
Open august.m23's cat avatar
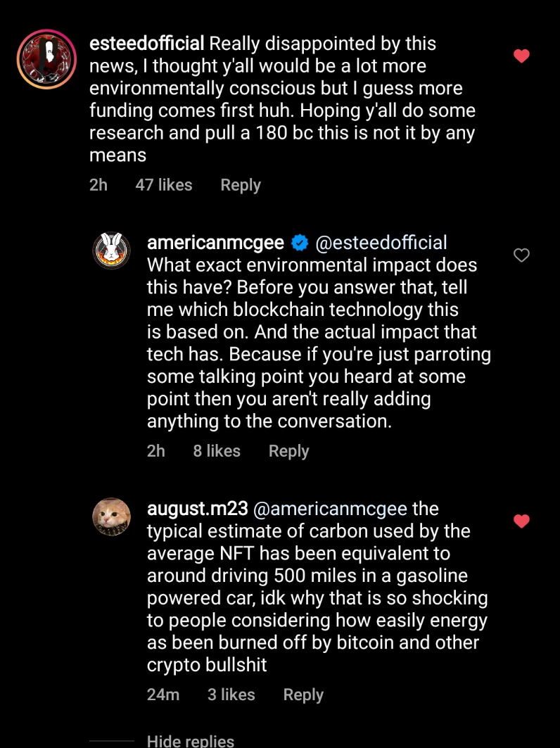pyautogui.click(x=112, y=516)
